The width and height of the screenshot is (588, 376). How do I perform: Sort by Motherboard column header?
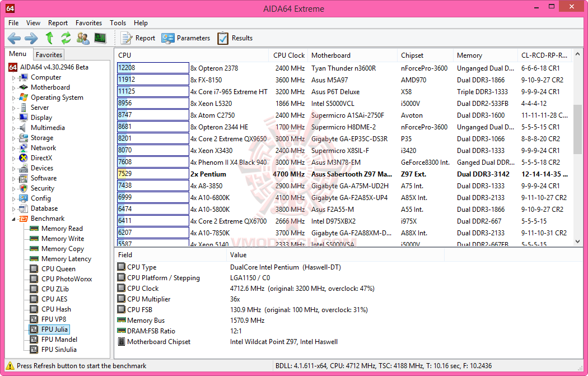(x=352, y=55)
